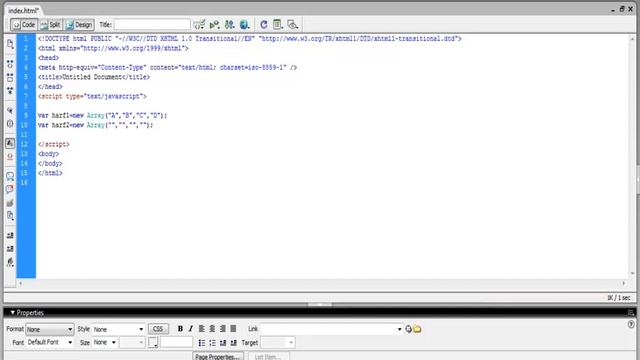
Task: Click the Balance braces icon
Action: coord(10,123)
